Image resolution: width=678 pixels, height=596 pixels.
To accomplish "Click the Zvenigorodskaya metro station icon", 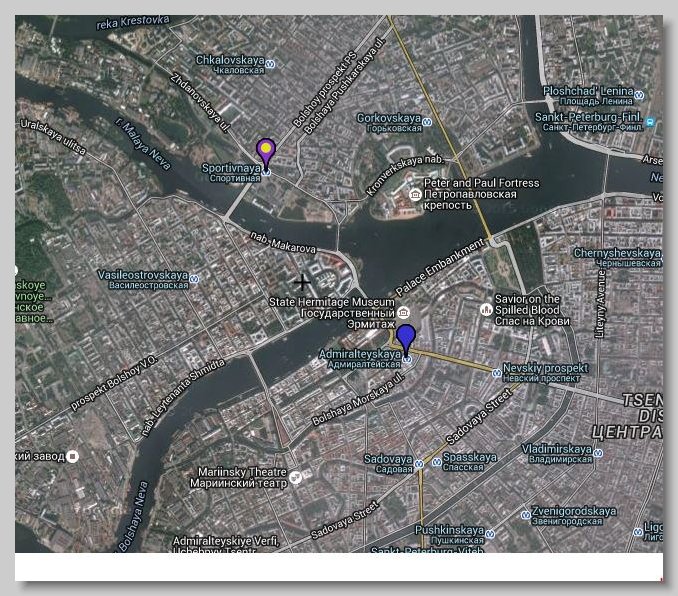I will coord(525,515).
